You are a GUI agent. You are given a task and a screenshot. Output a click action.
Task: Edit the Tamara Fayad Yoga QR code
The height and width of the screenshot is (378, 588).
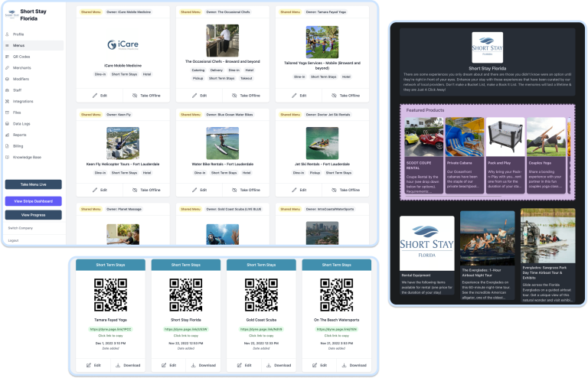coord(93,365)
